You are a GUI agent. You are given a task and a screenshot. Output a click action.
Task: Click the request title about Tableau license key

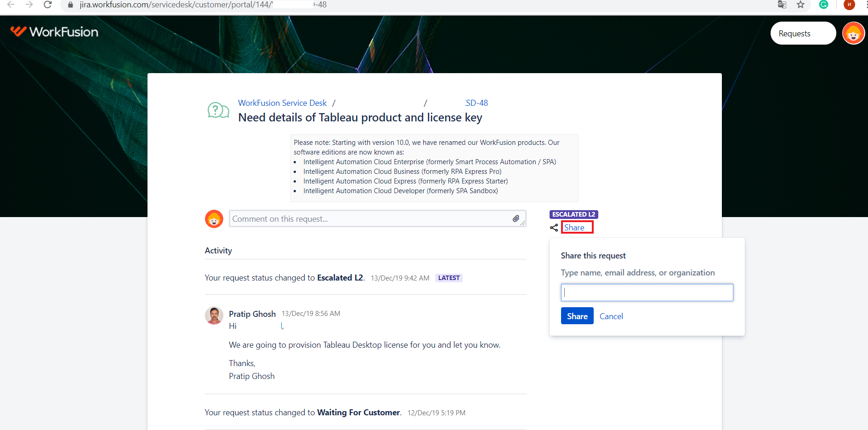pos(360,118)
